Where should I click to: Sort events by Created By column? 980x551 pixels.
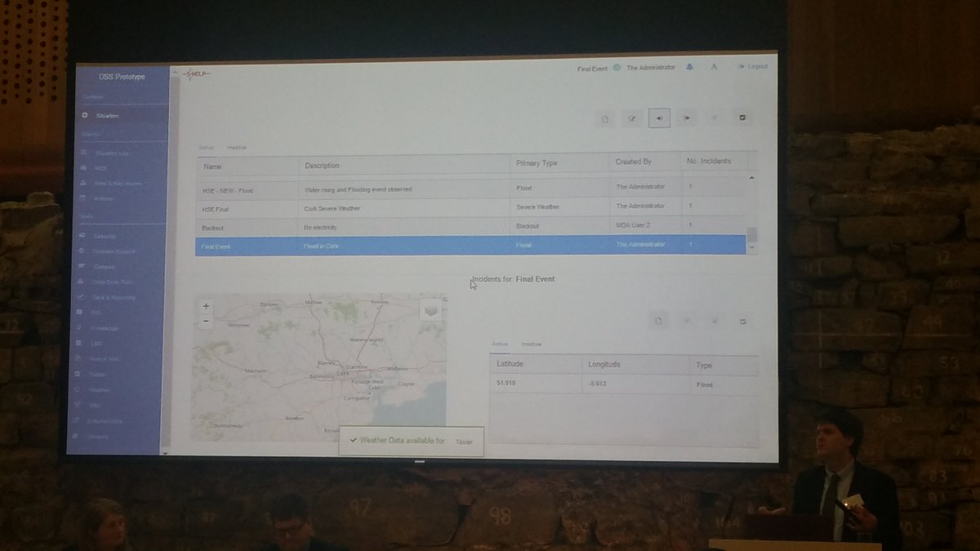click(645, 162)
